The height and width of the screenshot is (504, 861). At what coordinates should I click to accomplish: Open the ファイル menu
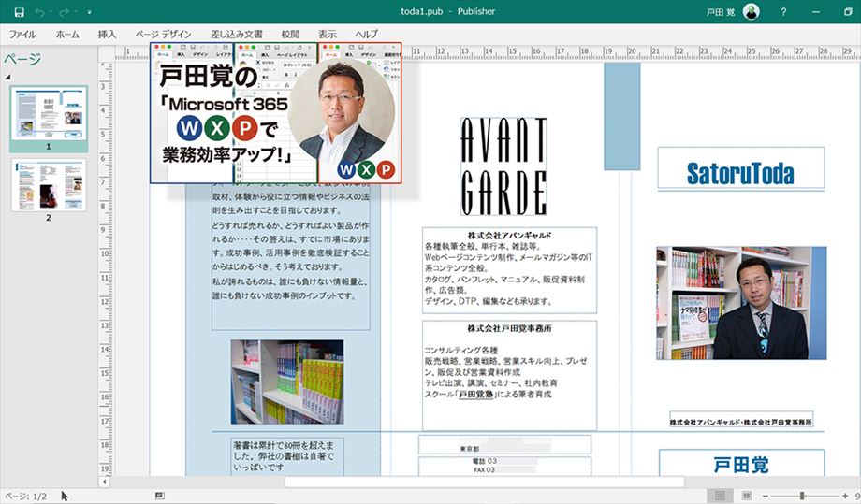point(22,34)
